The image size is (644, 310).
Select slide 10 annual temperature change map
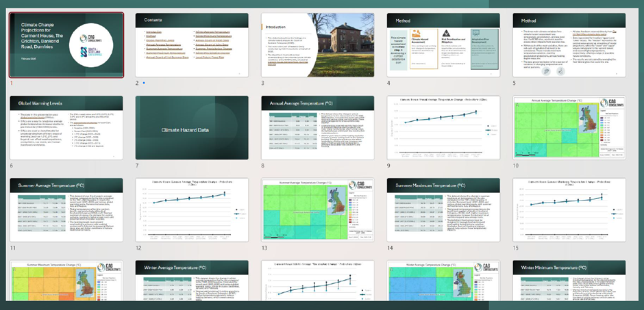coord(569,127)
